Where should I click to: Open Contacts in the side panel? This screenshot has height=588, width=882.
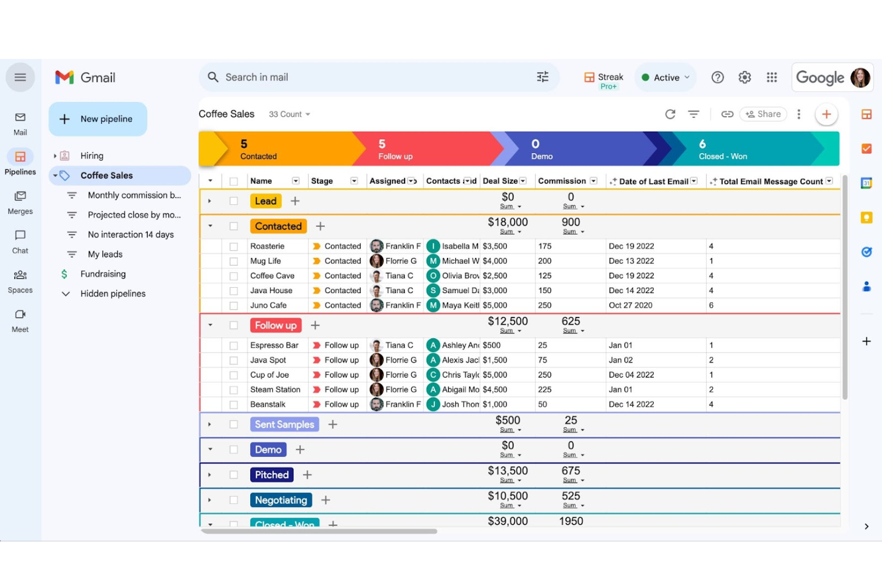[x=867, y=287]
